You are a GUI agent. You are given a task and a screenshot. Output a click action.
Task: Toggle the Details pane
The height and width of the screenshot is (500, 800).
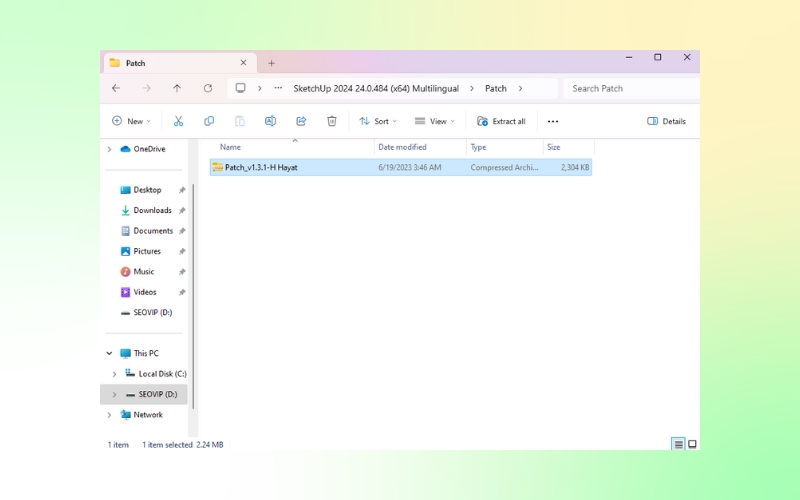pos(666,121)
